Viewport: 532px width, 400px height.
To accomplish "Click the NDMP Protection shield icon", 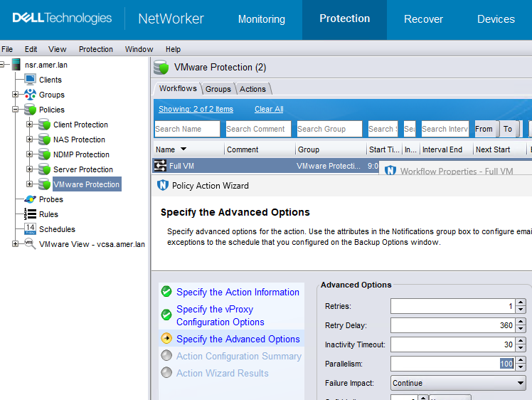I will [44, 154].
